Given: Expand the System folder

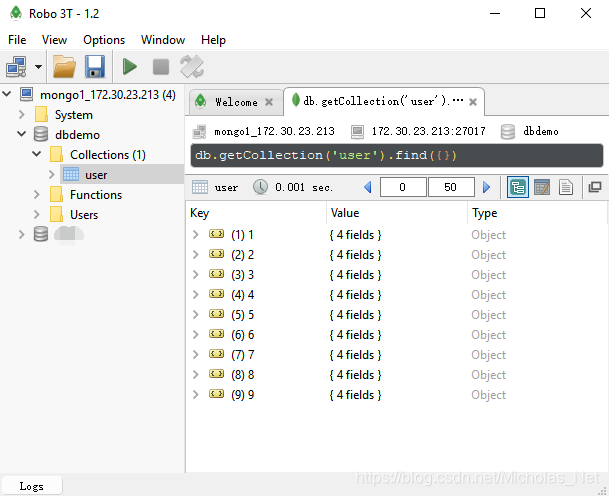Looking at the screenshot, I should coord(22,115).
